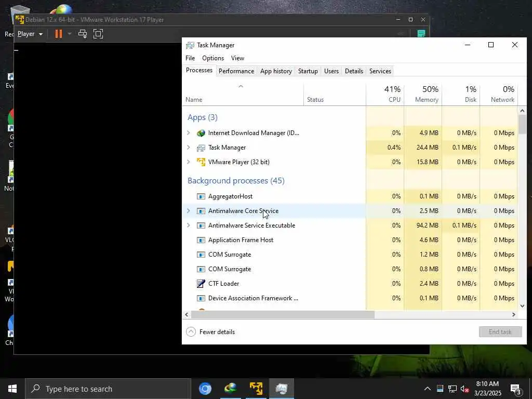Expand Internet Download Manager process group
This screenshot has height=399, width=532.
pyautogui.click(x=188, y=133)
